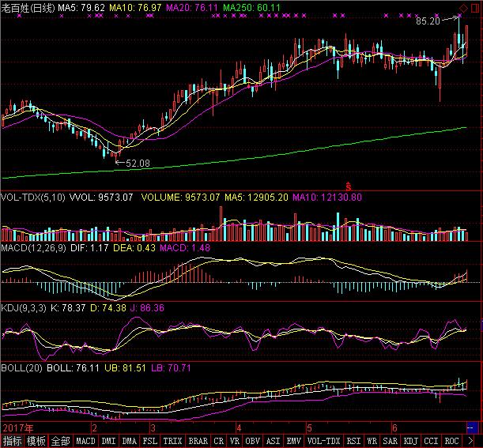Open the FSL indicator tab
This screenshot has width=483, height=448.
coord(150,441)
